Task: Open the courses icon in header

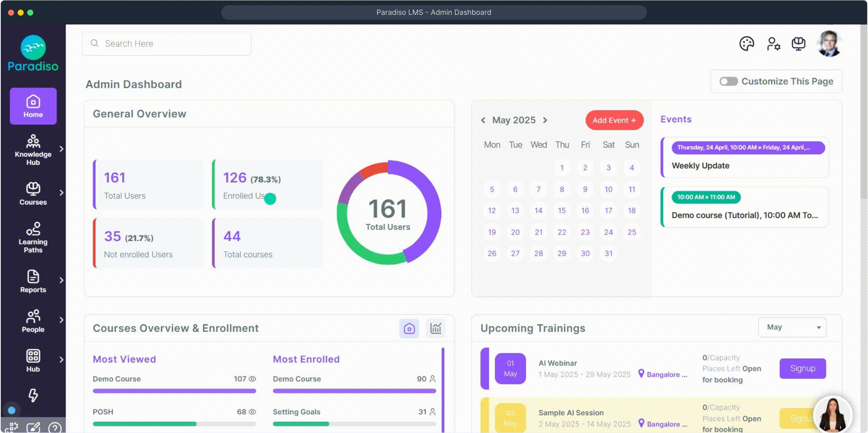Action: [x=798, y=44]
